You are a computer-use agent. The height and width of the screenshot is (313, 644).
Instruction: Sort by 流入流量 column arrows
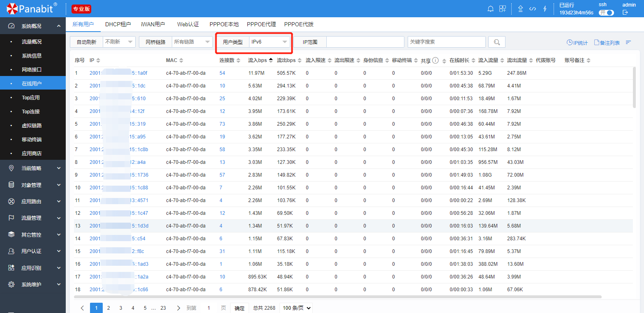[x=501, y=60]
